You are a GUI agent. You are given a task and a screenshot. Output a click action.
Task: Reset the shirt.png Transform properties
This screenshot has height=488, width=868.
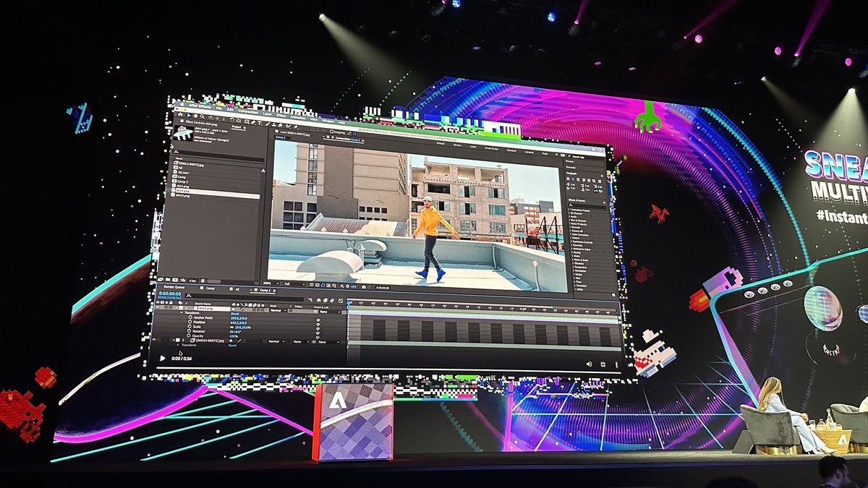235,314
